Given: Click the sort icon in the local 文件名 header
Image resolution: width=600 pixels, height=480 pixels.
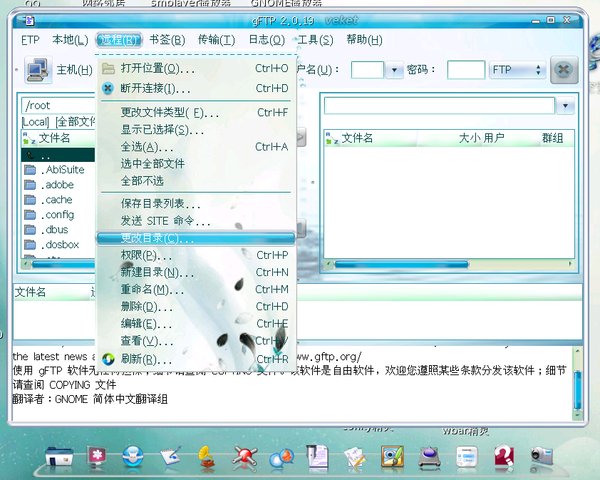Looking at the screenshot, I should pos(29,138).
